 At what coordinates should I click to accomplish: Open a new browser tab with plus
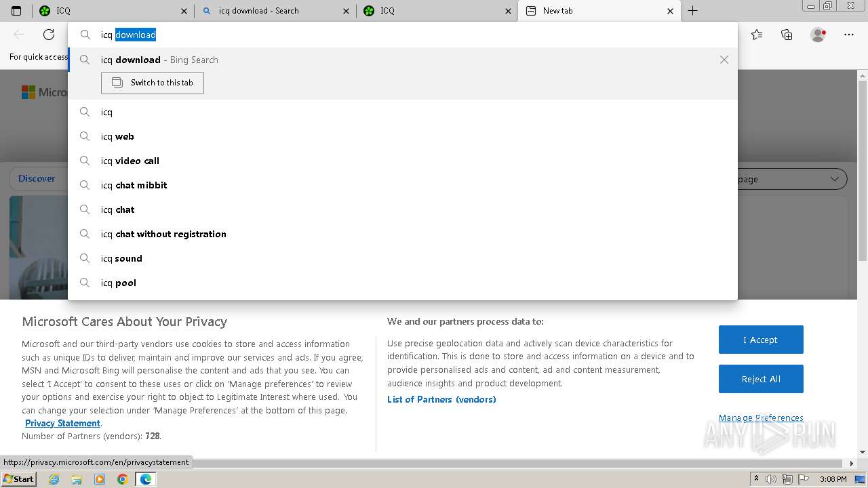[x=692, y=11]
